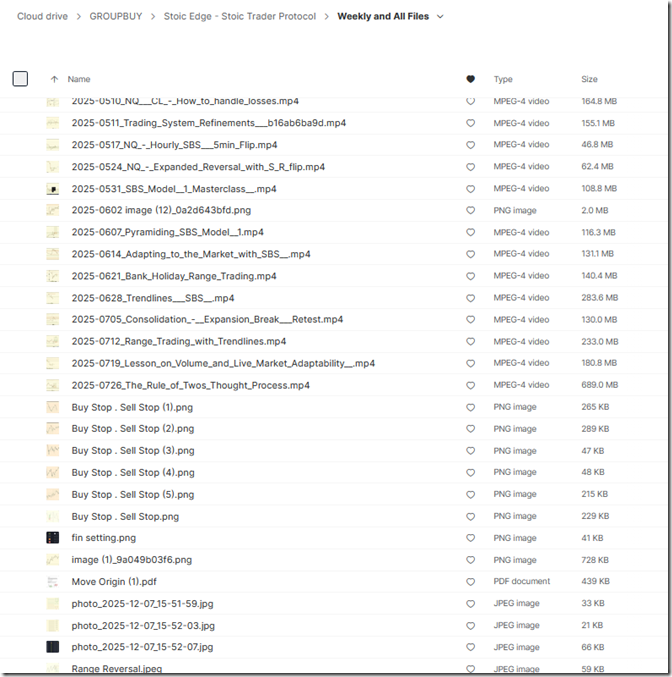Click heart for 2025-0726_The_Rule_of_Twos_Thought_Process.mp4
This screenshot has height=677, width=672.
tap(471, 385)
